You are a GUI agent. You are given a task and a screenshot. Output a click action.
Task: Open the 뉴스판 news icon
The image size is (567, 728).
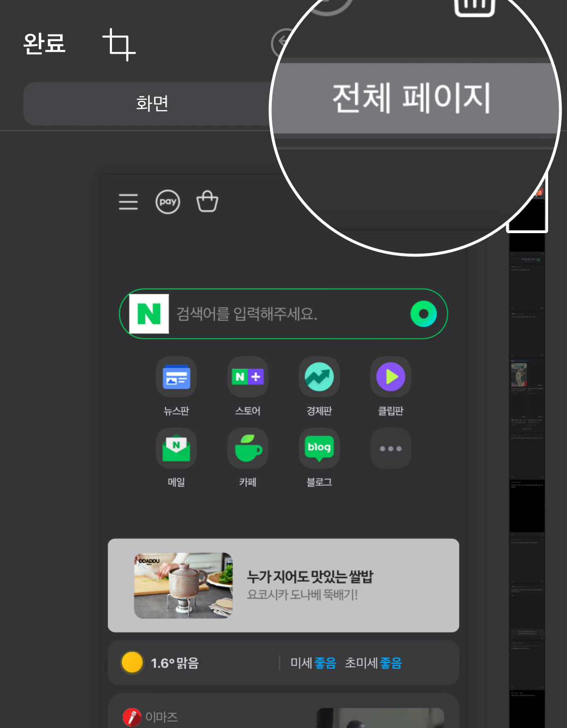tap(176, 377)
